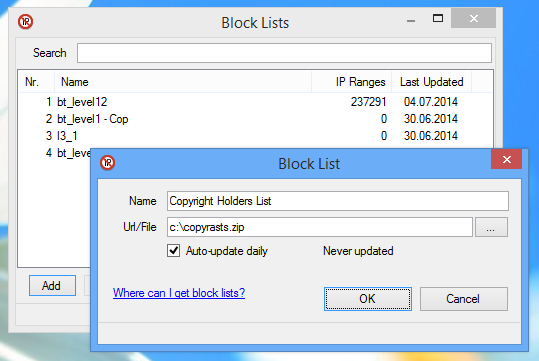Close the Block List dialog

click(x=506, y=160)
